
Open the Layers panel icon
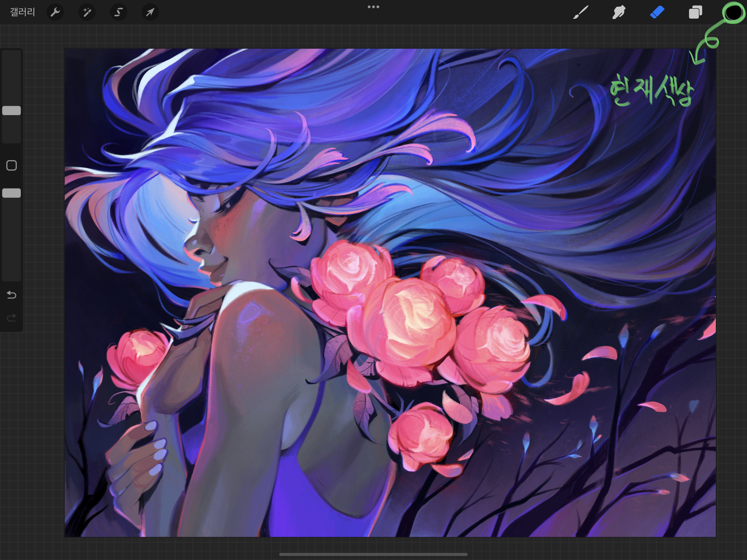pyautogui.click(x=695, y=13)
